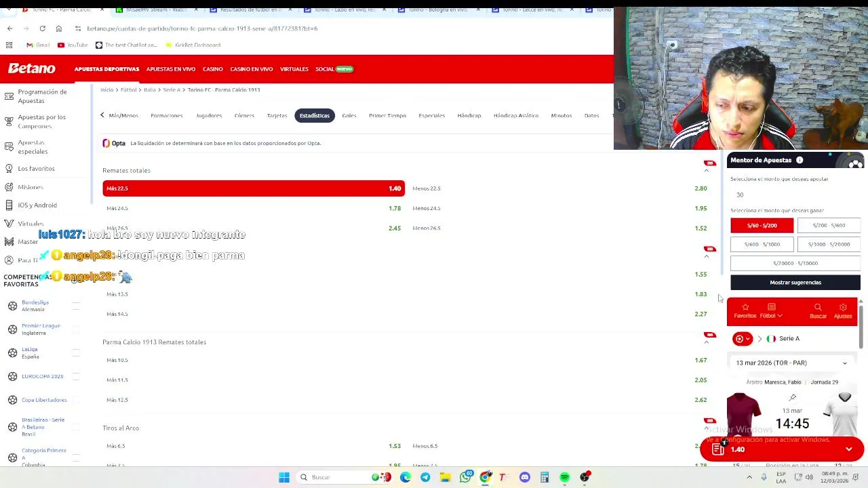Click Mostrar sugerencias button
Image resolution: width=868 pixels, height=488 pixels.
coord(795,282)
